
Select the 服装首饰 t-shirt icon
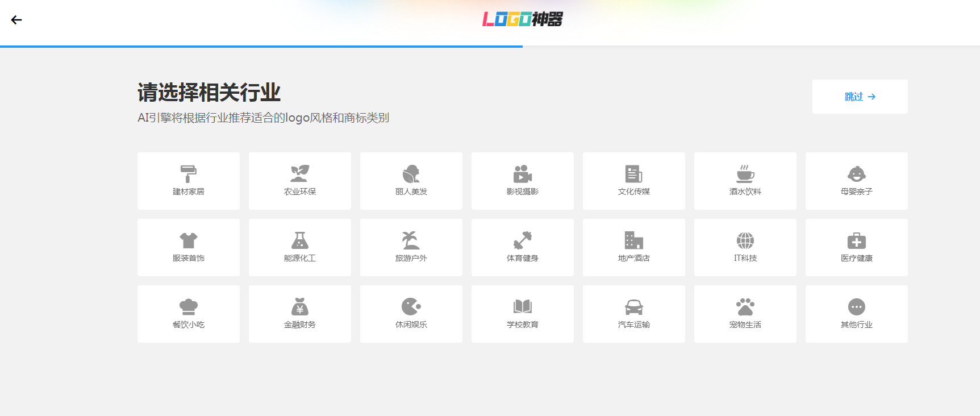(188, 240)
